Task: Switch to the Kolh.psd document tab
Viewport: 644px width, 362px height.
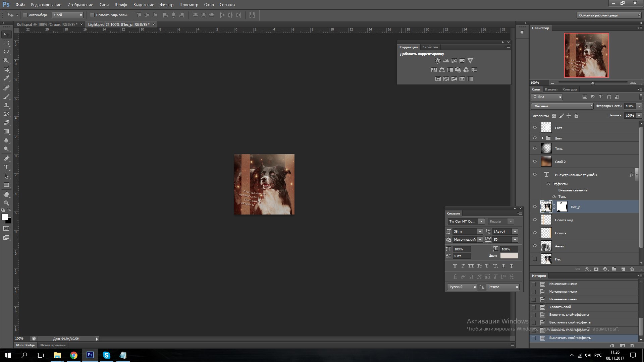Action: tap(47, 24)
